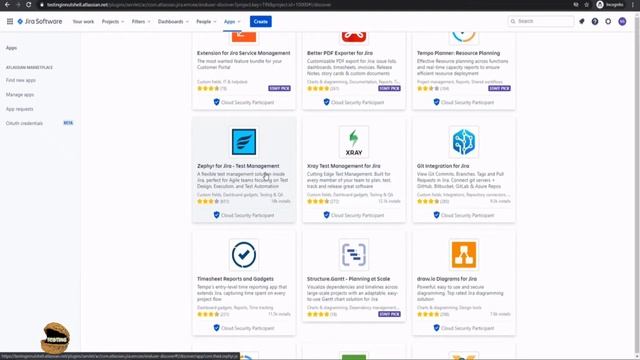Expand the People dropdown menu
Viewport: 640px width, 360px height.
(206, 21)
